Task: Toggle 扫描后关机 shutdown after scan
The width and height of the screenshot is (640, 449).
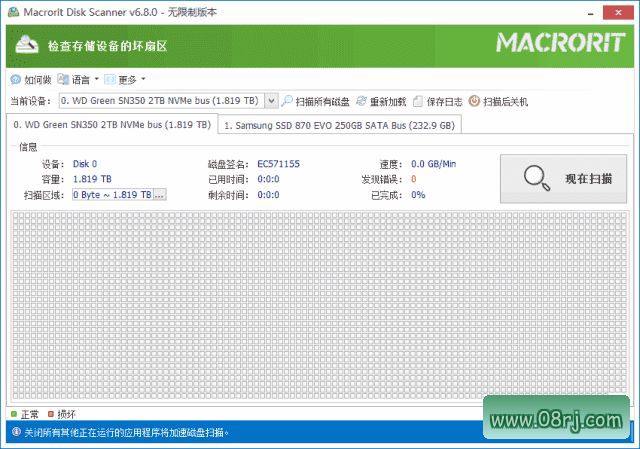Action: click(x=498, y=101)
